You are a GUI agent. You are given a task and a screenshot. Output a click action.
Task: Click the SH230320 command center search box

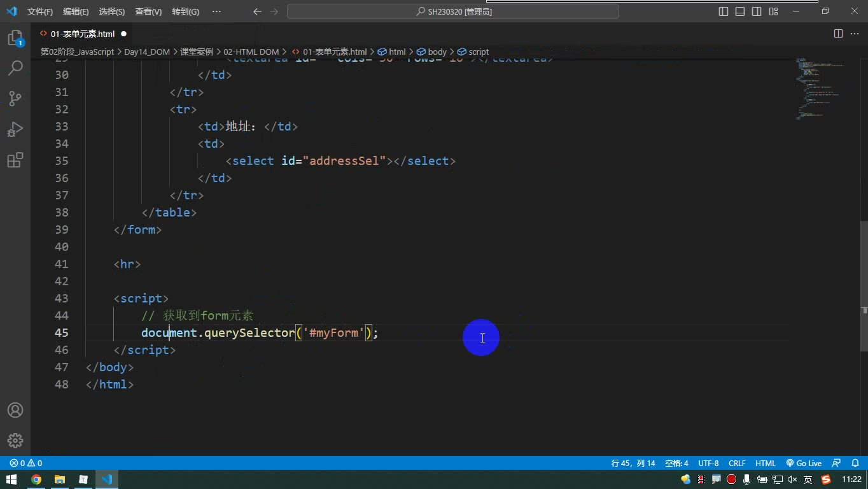point(453,11)
